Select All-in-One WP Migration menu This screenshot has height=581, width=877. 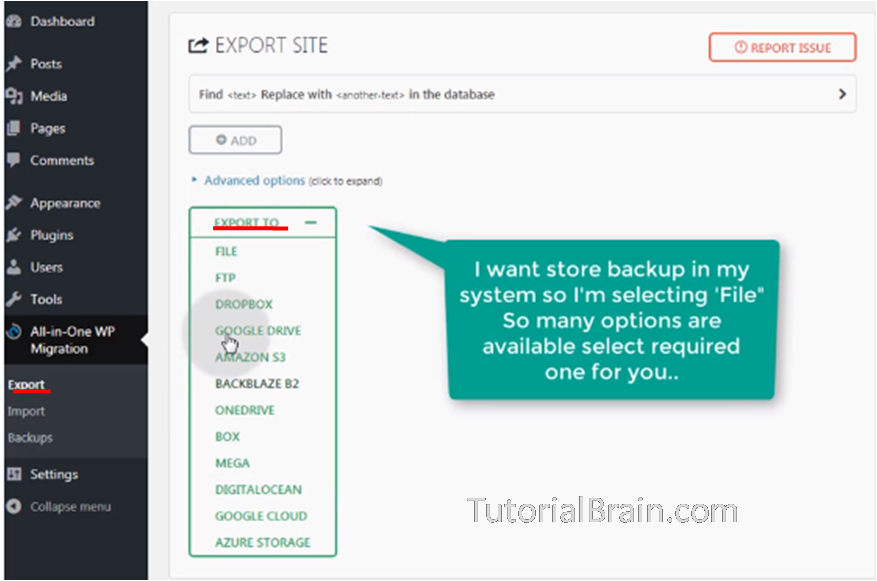coord(73,340)
